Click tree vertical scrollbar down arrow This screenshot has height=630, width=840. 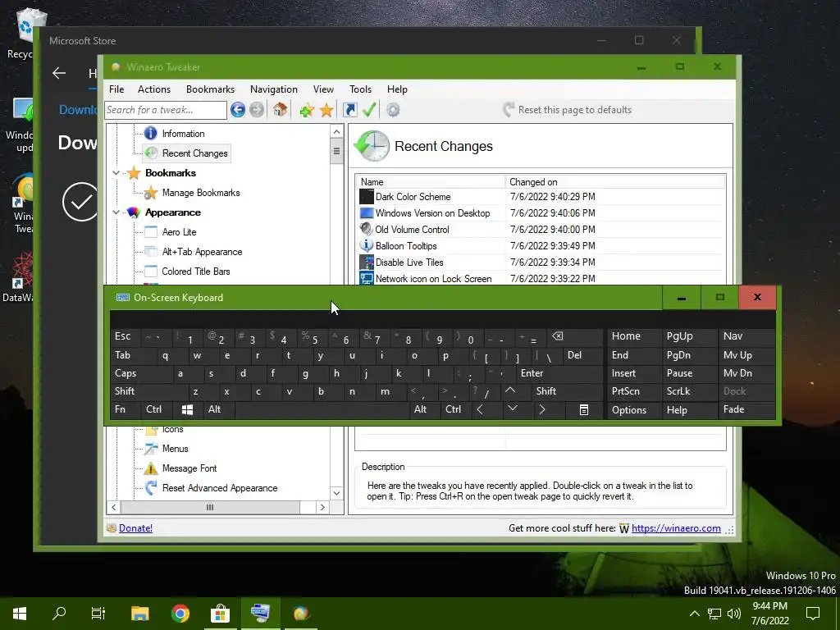pyautogui.click(x=336, y=493)
